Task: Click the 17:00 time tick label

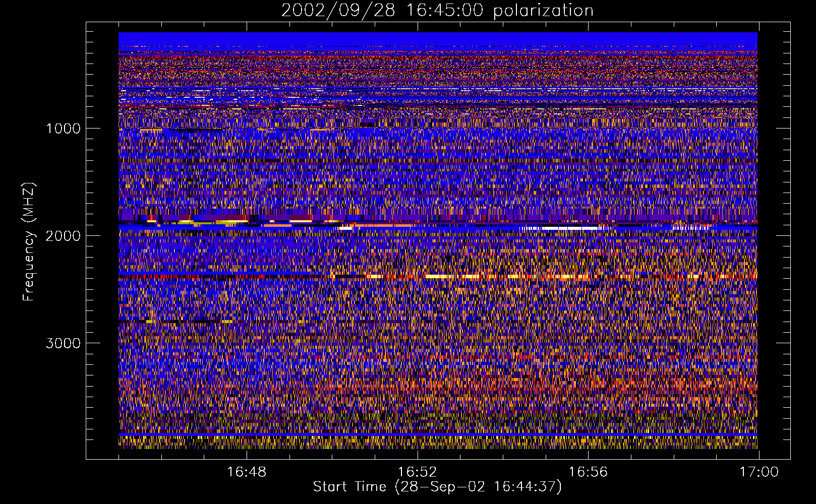Action: [x=759, y=472]
